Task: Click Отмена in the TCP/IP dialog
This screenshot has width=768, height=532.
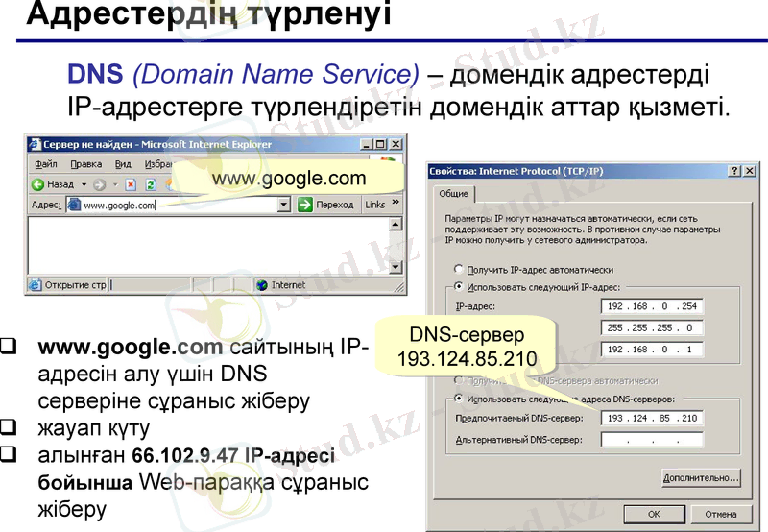Action: pyautogui.click(x=721, y=515)
